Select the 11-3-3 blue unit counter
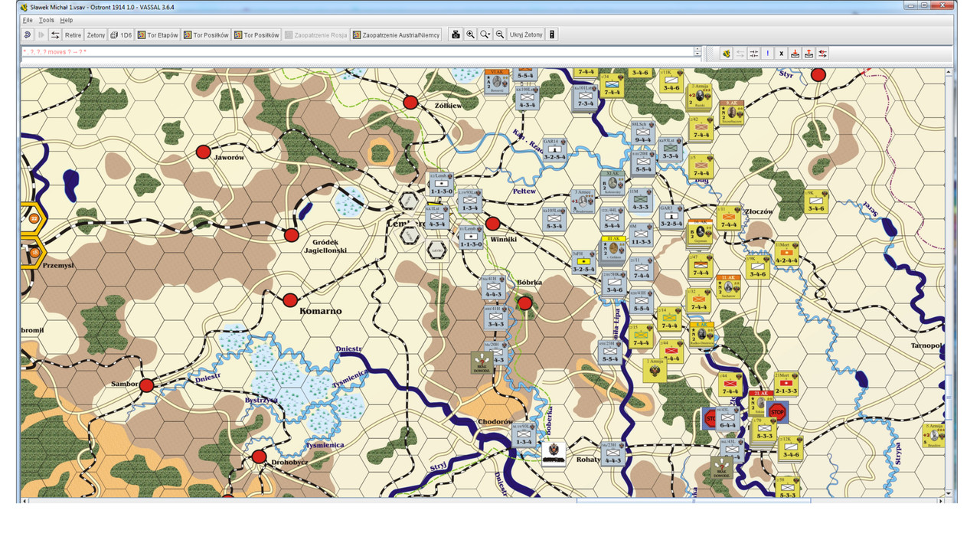The width and height of the screenshot is (980, 553). point(641,235)
